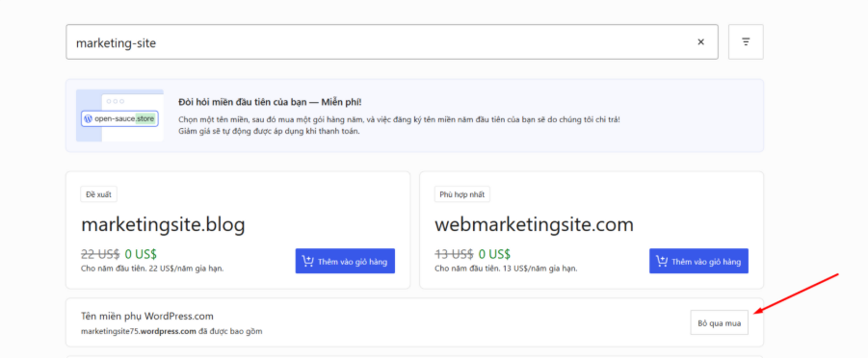The image size is (868, 358).
Task: Clear the marketing-site search text
Action: point(700,42)
